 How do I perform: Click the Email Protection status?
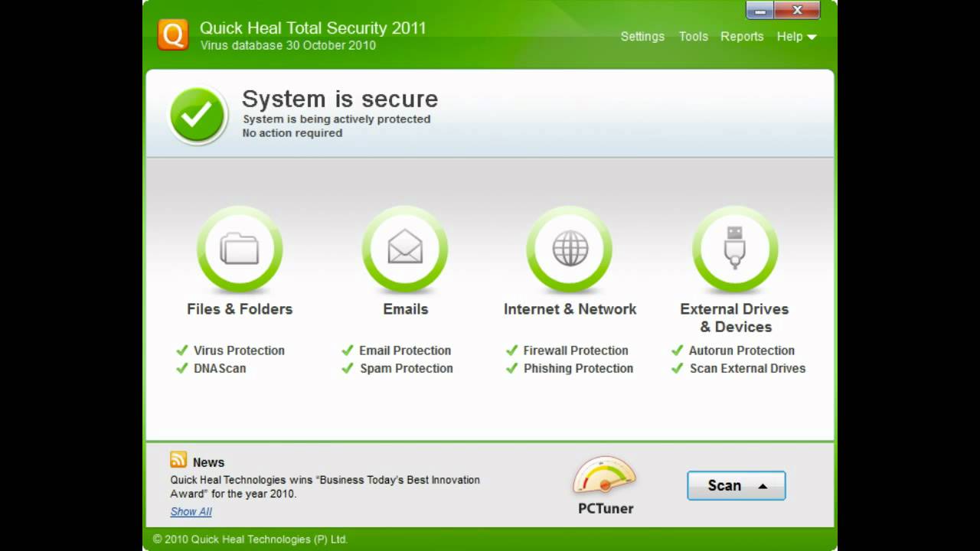click(x=397, y=350)
